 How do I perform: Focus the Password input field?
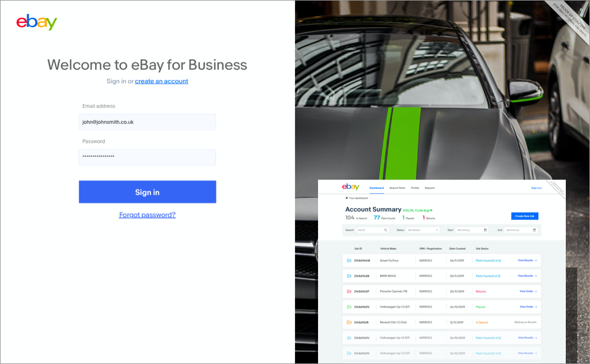click(x=147, y=157)
